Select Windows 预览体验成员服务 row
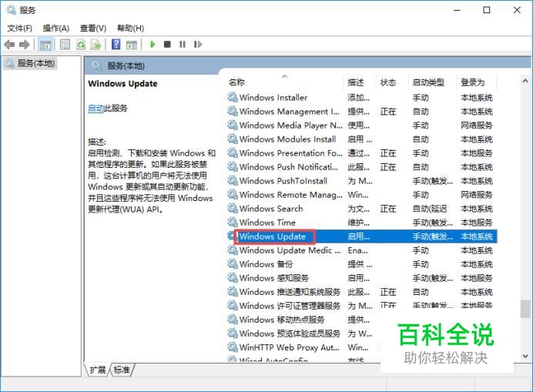This screenshot has width=533, height=392. [x=303, y=334]
